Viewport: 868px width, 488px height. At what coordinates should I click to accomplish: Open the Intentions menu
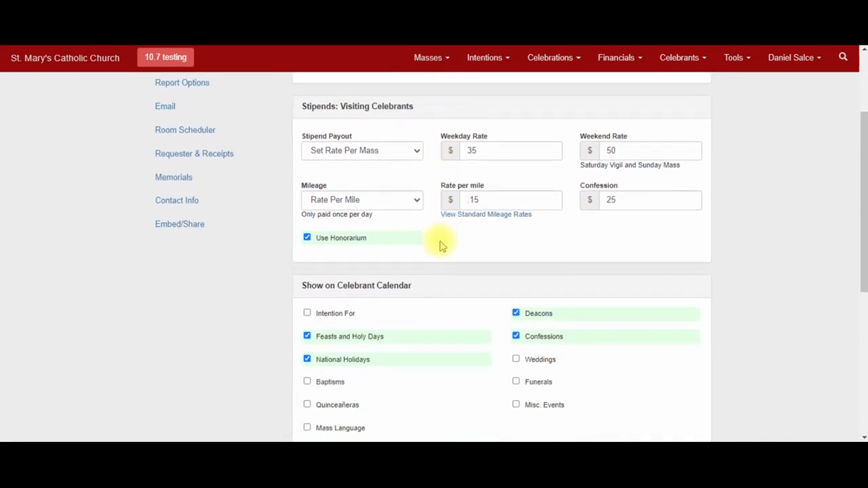488,58
